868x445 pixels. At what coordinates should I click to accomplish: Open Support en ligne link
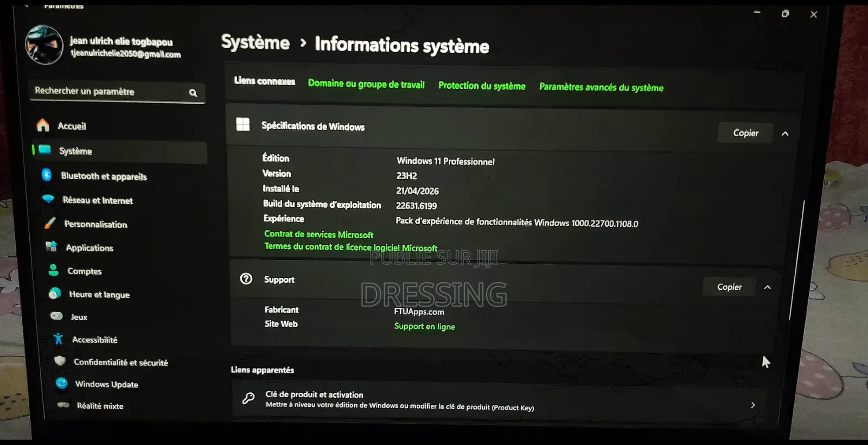425,326
